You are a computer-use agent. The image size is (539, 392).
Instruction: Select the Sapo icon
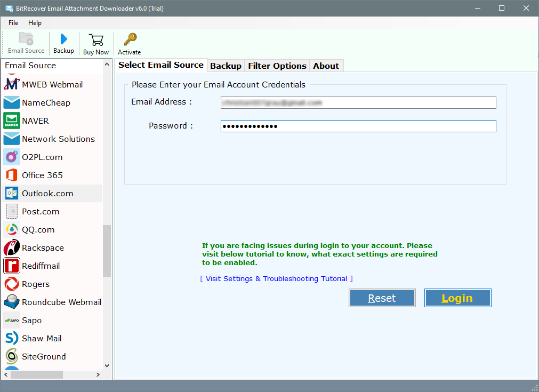tap(12, 320)
